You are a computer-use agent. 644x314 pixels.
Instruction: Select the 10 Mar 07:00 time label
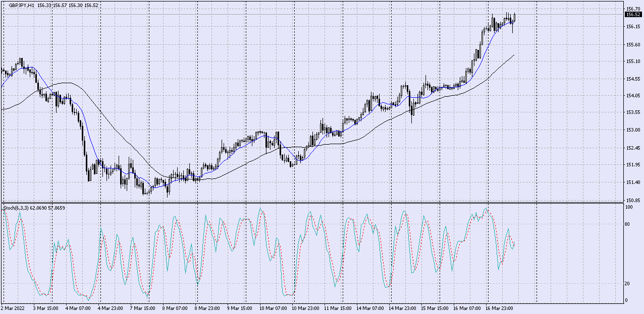[272, 307]
